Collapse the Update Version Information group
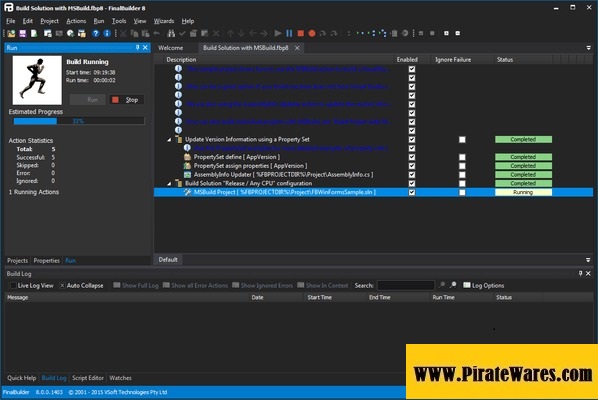This screenshot has height=400, width=598. 169,140
